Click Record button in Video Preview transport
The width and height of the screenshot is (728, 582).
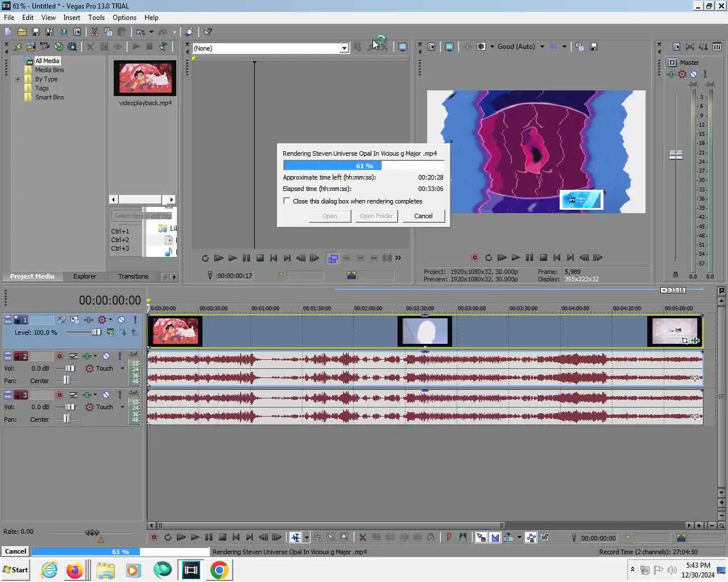pos(474,257)
